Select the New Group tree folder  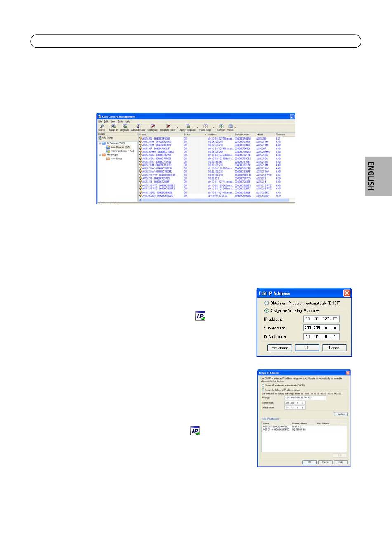click(114, 159)
